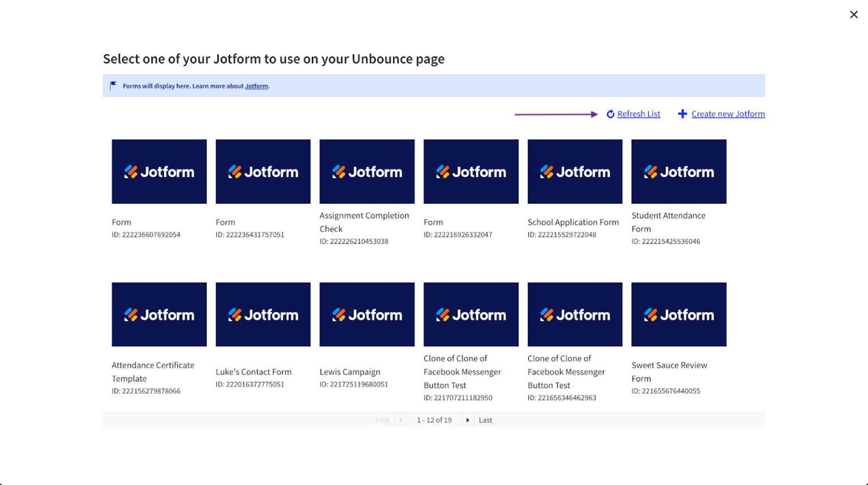
Task: Close the Jotform selection dialog
Action: pos(853,14)
